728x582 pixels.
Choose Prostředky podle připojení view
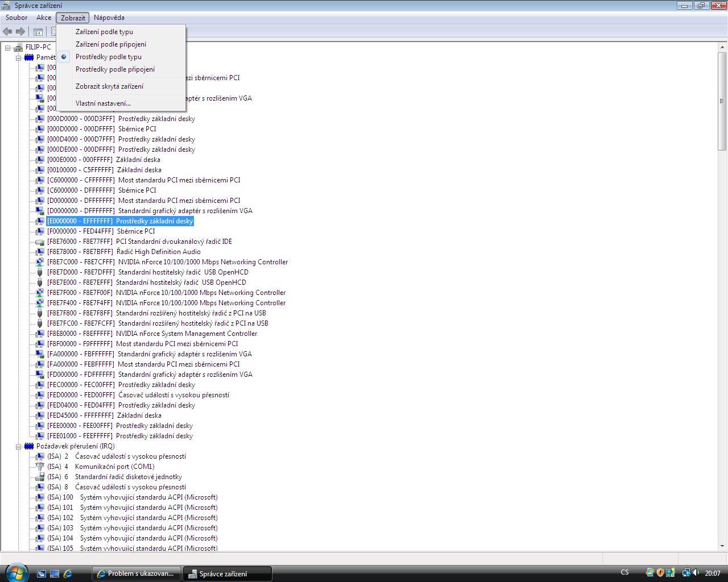pos(121,69)
